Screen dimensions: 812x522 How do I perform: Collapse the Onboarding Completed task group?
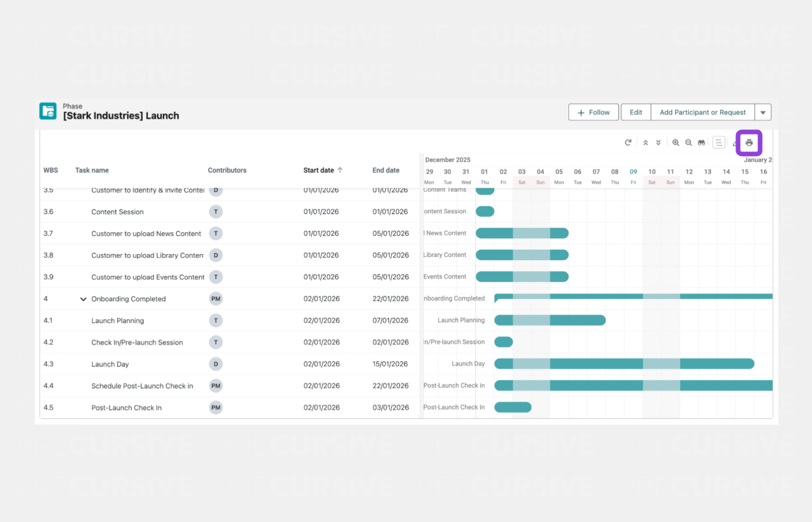[83, 299]
